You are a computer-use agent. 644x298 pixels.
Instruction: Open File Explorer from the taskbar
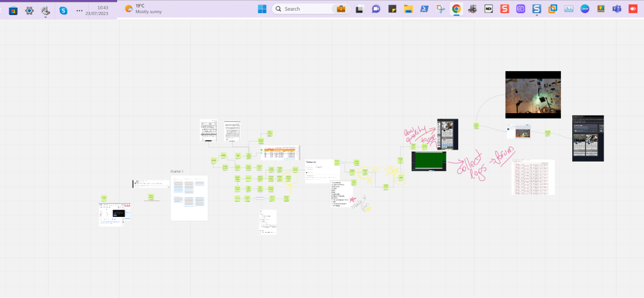(x=408, y=9)
